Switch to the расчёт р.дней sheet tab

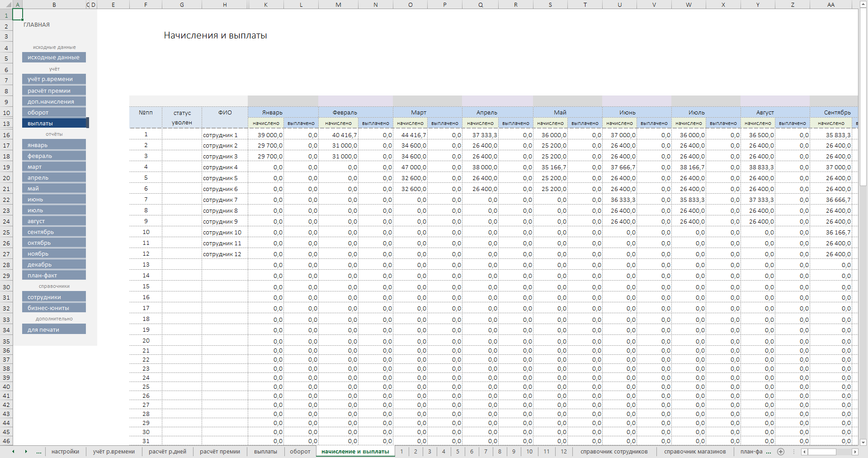167,452
